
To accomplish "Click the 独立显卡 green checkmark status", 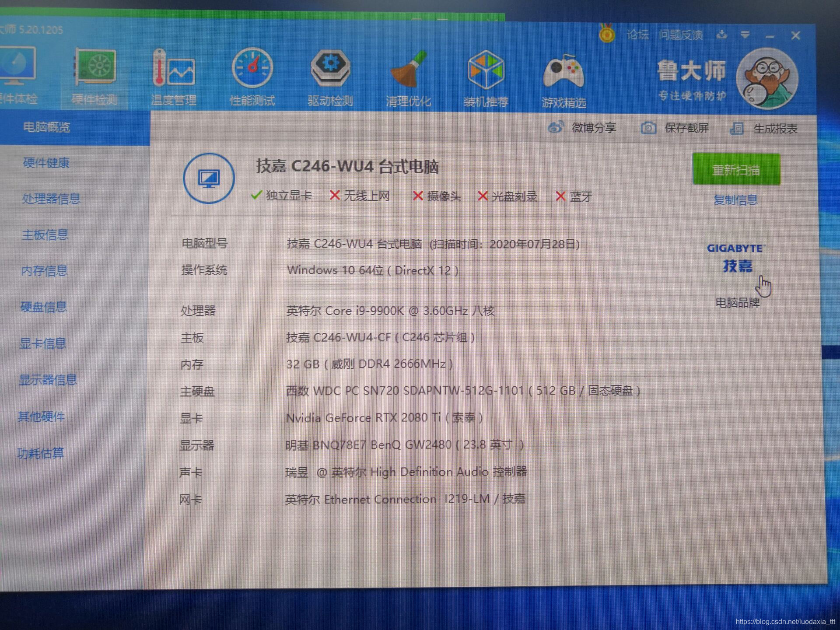I will pos(281,195).
